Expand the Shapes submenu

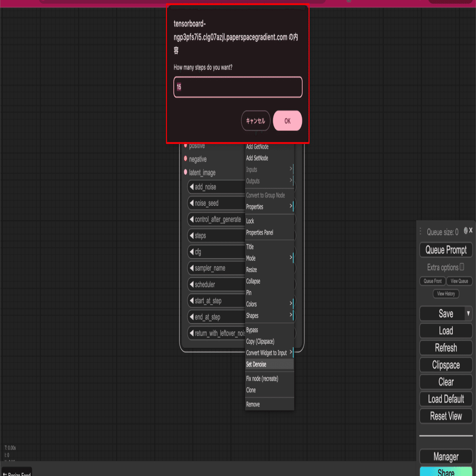(269, 316)
